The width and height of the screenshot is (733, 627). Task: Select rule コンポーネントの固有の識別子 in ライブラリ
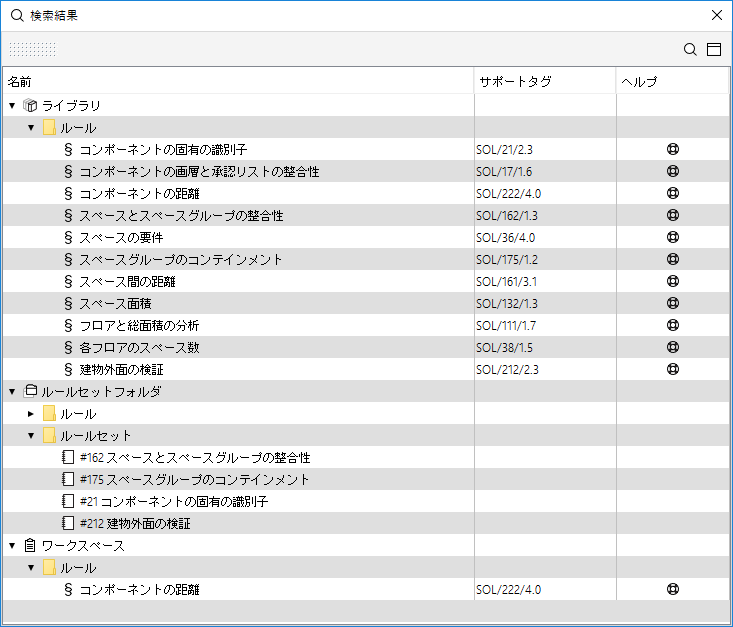pyautogui.click(x=163, y=150)
